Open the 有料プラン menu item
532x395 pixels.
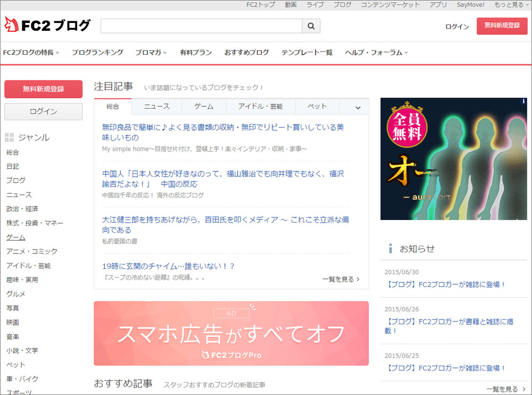coord(196,53)
